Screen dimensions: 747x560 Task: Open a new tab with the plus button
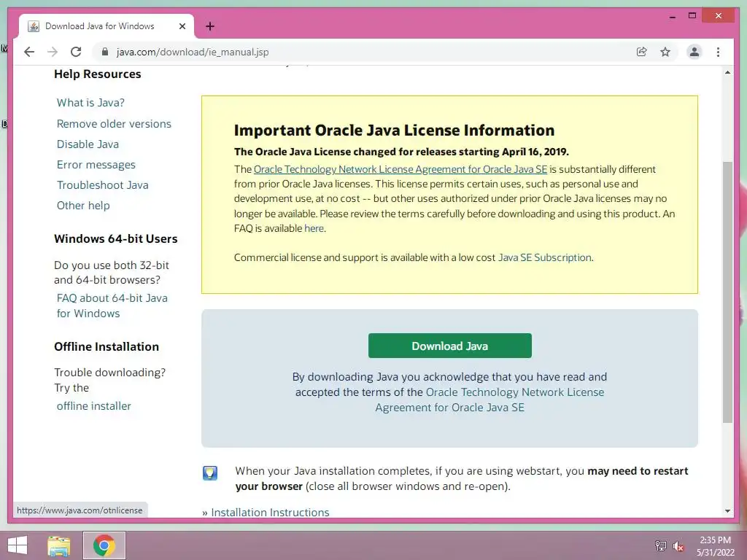pyautogui.click(x=210, y=26)
